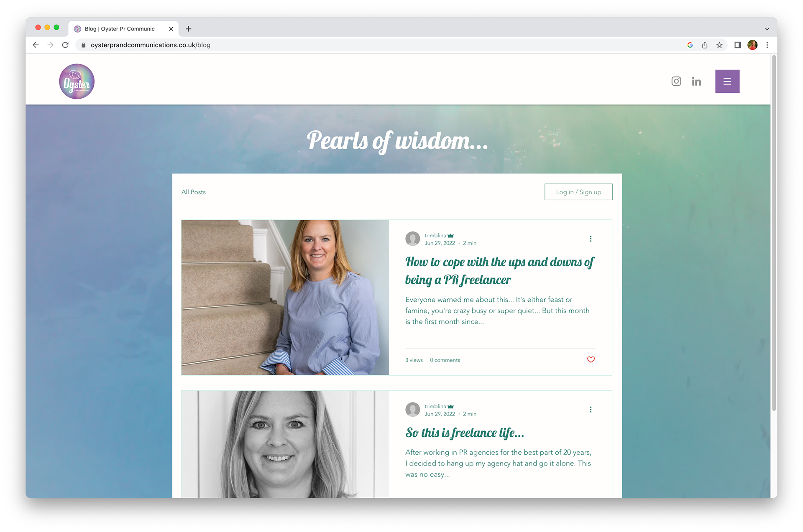Open more actions on second post
This screenshot has height=532, width=803.
coord(591,410)
